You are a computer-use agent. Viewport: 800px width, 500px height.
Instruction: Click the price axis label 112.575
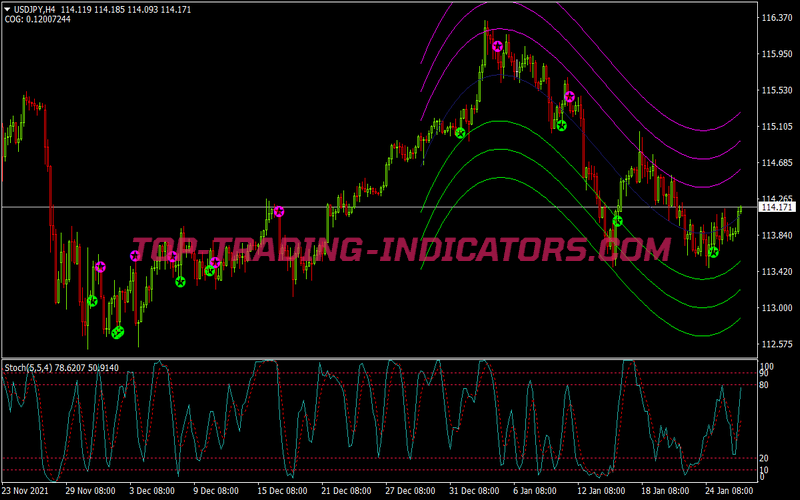(x=777, y=344)
